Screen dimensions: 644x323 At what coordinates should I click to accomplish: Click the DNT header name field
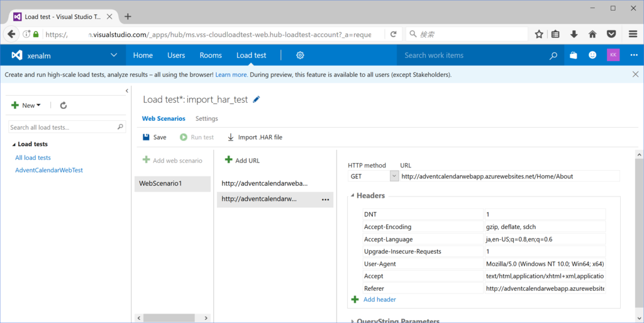(x=423, y=214)
